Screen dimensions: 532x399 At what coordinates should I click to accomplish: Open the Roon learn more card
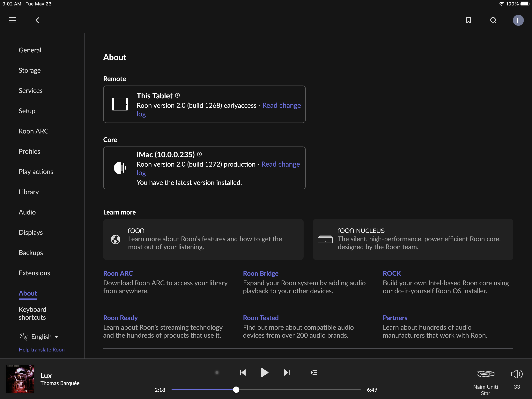(203, 239)
